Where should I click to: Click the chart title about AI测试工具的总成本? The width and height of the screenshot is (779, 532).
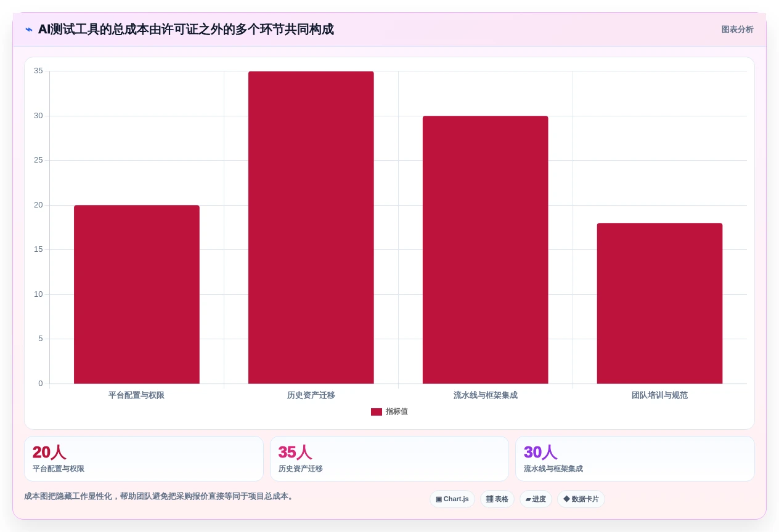pyautogui.click(x=186, y=30)
